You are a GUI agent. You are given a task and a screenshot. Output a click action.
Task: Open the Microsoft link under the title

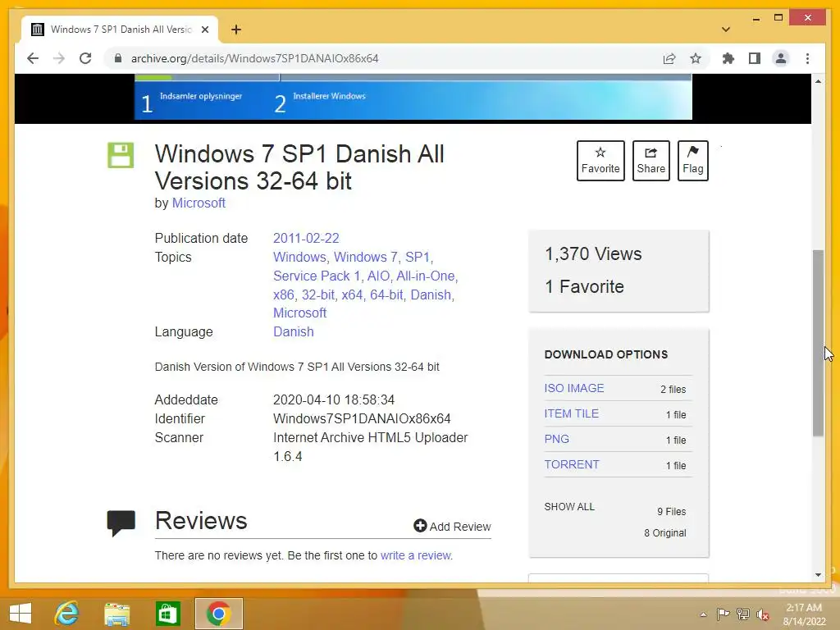[199, 203]
